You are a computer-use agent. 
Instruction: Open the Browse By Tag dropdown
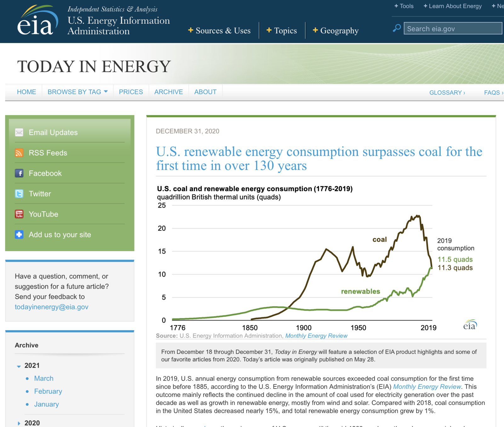pos(77,92)
